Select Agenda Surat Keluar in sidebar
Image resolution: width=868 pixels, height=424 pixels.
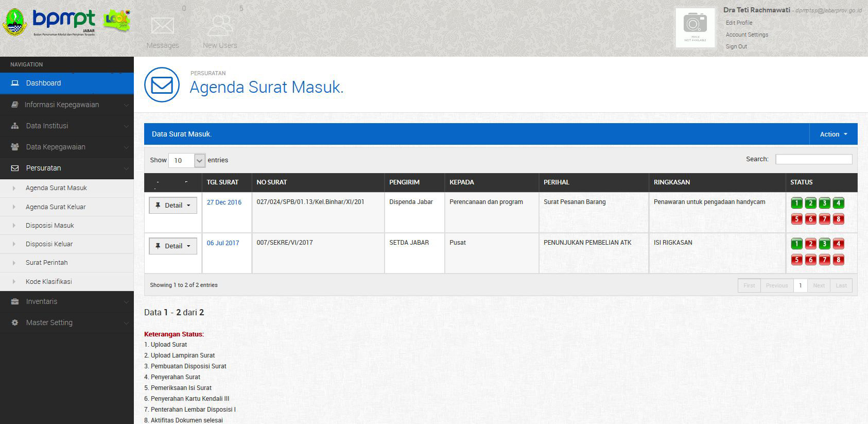pos(56,207)
